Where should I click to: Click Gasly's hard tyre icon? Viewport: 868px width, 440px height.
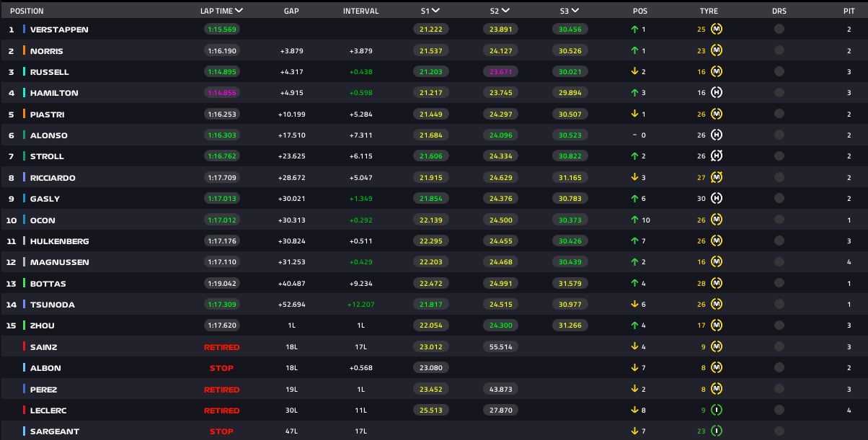click(x=717, y=199)
